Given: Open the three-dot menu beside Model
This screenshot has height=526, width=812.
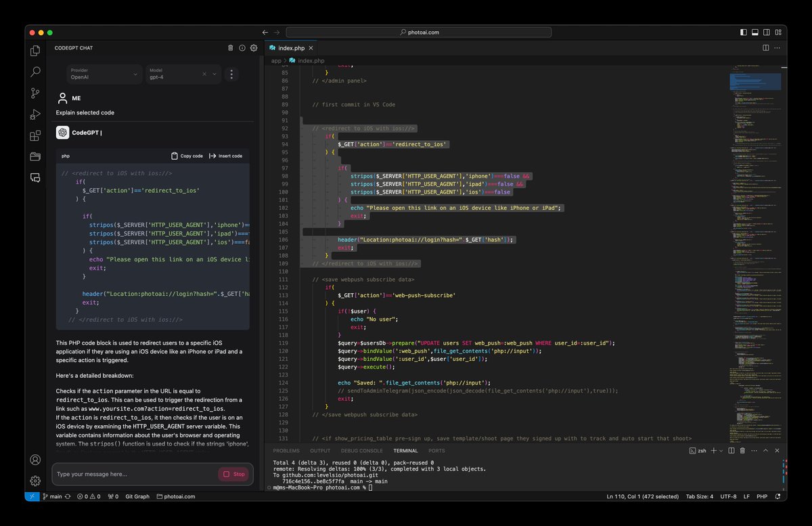Looking at the screenshot, I should click(x=231, y=74).
